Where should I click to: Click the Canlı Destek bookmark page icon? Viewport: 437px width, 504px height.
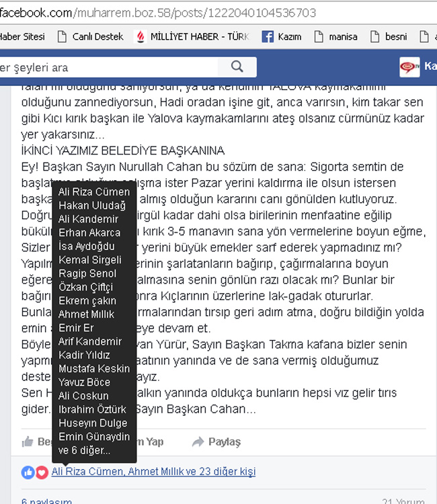click(62, 37)
